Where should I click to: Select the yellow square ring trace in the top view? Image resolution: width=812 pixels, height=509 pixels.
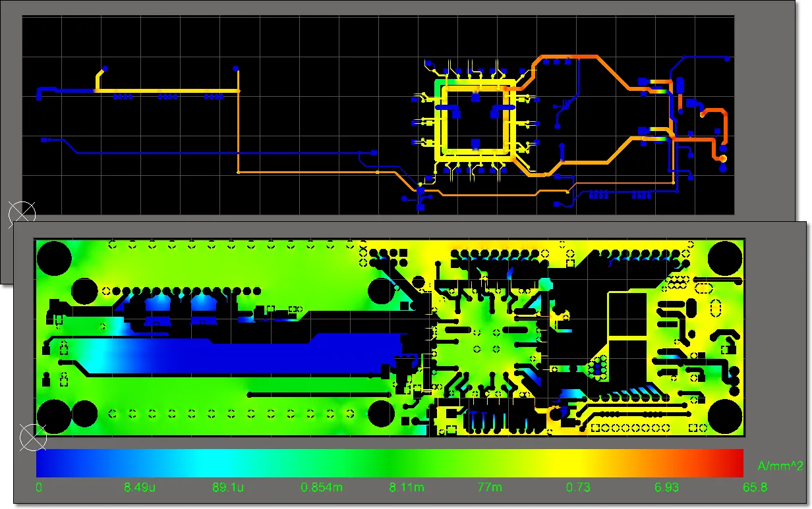coord(475,121)
